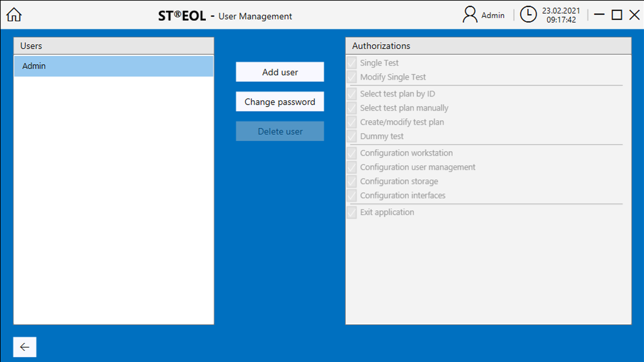Toggle the Exit application checkbox
644x362 pixels.
(352, 213)
